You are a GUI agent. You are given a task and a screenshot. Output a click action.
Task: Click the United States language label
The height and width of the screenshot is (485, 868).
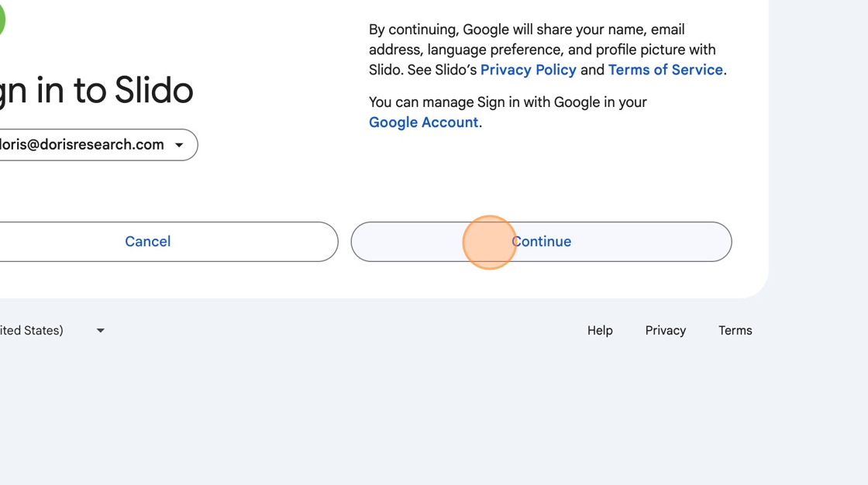[31, 331]
